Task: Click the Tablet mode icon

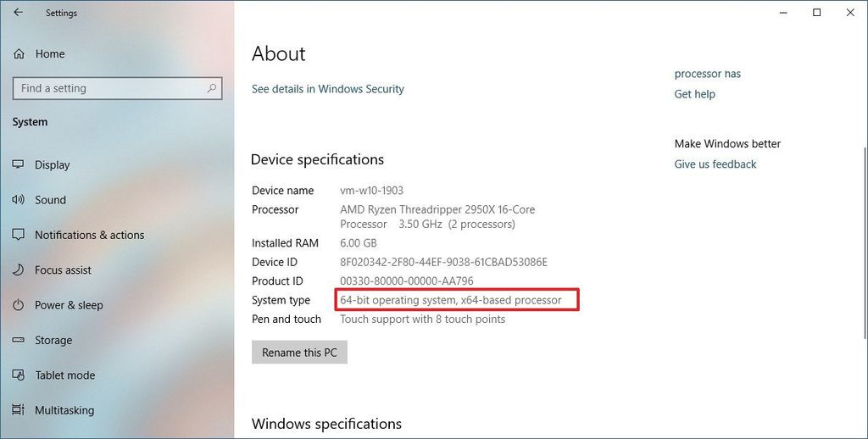Action: [19, 375]
